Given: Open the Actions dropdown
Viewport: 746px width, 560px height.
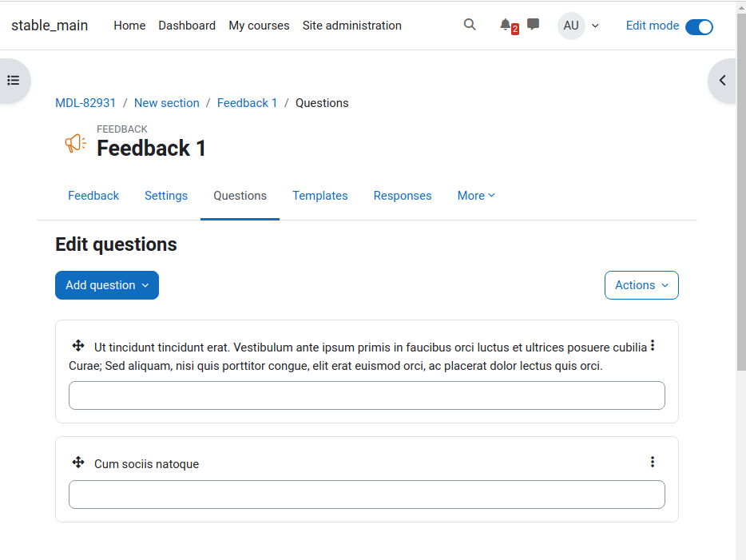Looking at the screenshot, I should (641, 285).
